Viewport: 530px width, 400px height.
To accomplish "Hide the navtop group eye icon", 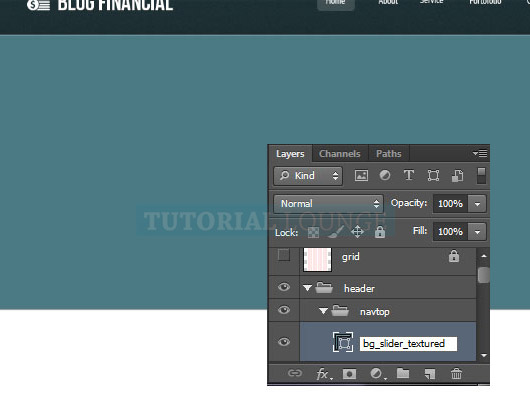I will 284,310.
